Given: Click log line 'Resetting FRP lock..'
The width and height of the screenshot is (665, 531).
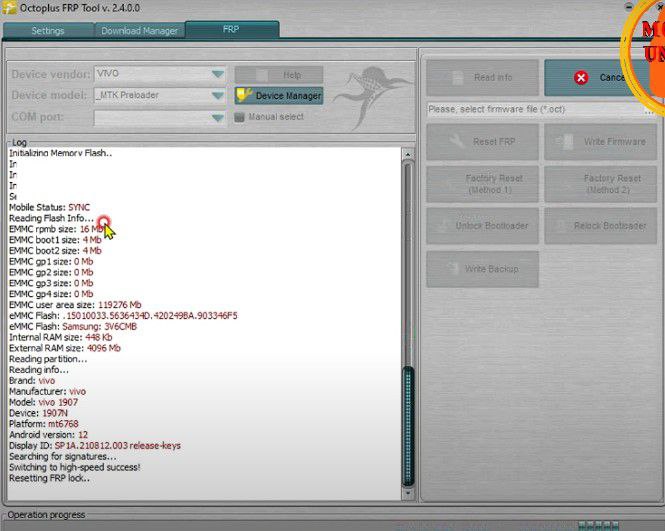Looking at the screenshot, I should tap(49, 478).
